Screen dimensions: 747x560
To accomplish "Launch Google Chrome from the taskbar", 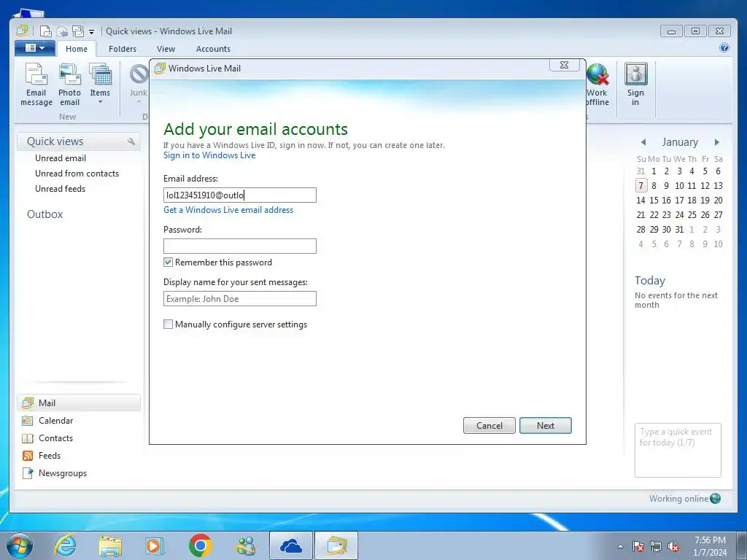I will pos(200,545).
